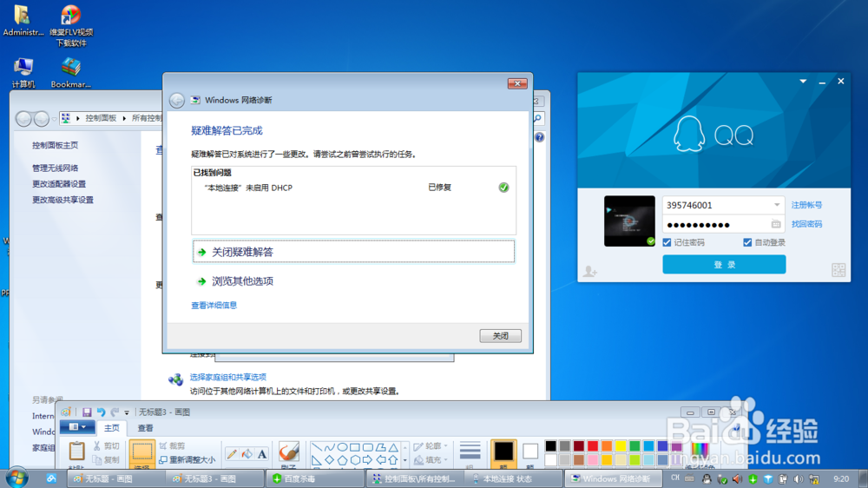868x488 pixels.
Task: Open the Control Panel help question icon
Action: (539, 137)
